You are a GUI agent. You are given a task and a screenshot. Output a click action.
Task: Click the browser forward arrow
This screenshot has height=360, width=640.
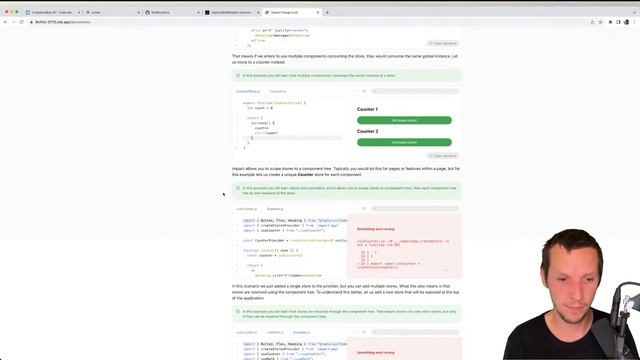pyautogui.click(x=13, y=22)
